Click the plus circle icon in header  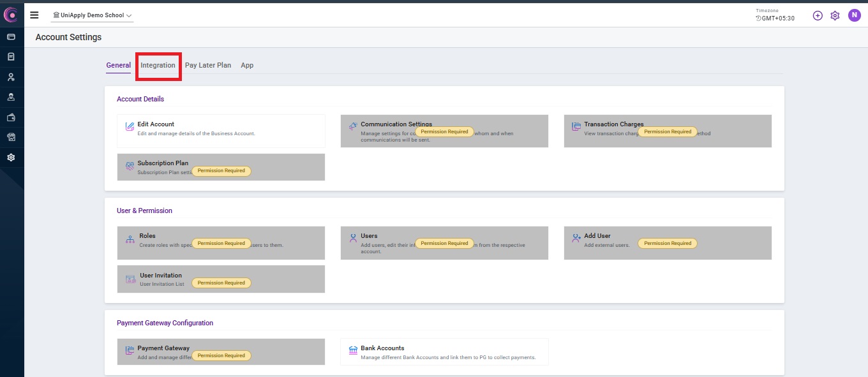click(818, 15)
